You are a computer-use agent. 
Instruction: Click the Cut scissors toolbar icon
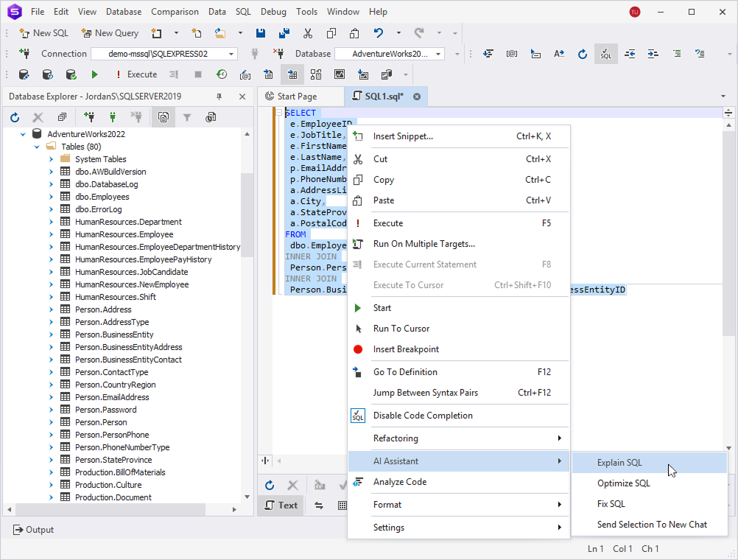coord(308,33)
